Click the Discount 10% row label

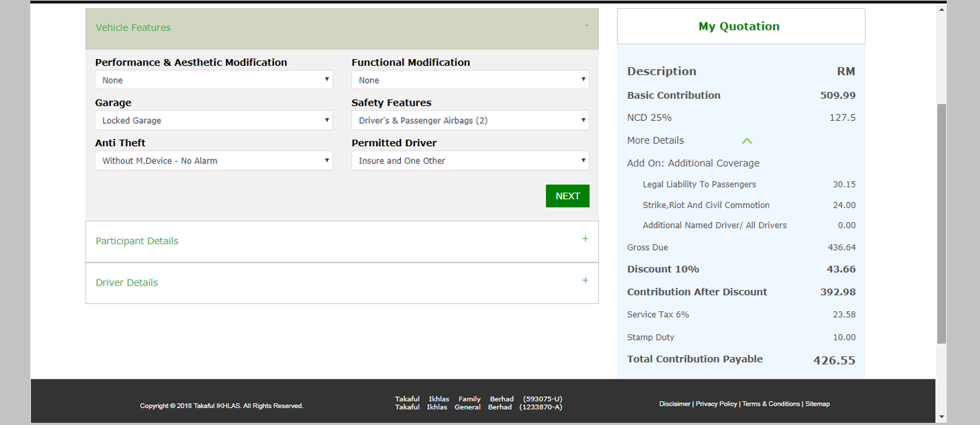[x=663, y=269]
